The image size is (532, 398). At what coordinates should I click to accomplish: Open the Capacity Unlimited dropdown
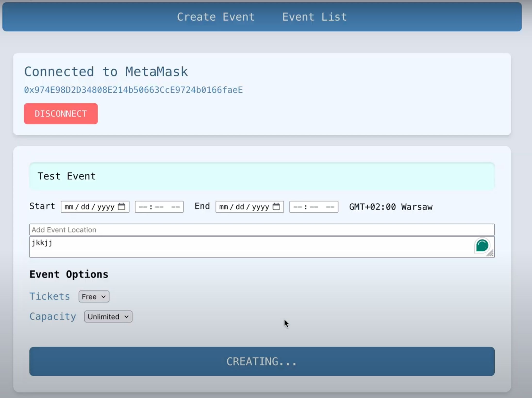[x=108, y=316]
